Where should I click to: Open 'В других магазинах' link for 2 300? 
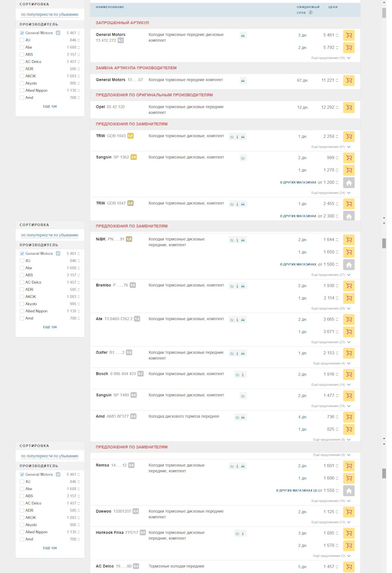tap(298, 216)
